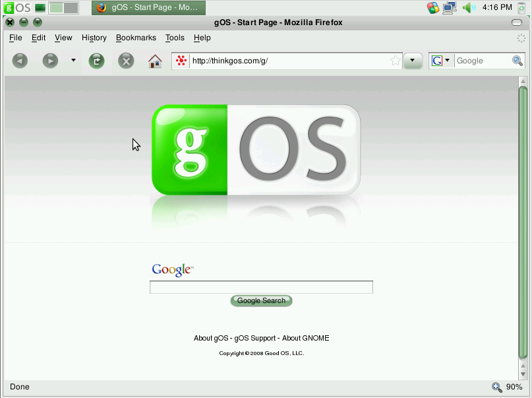Viewport: 532px width, 398px height.
Task: Click the pill-shaped button in the title bar
Action: click(x=517, y=22)
